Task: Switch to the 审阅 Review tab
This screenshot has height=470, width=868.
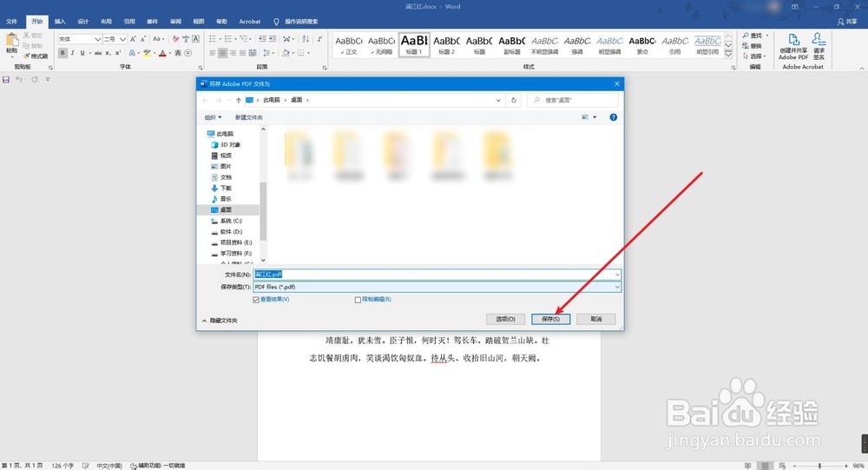Action: click(175, 22)
